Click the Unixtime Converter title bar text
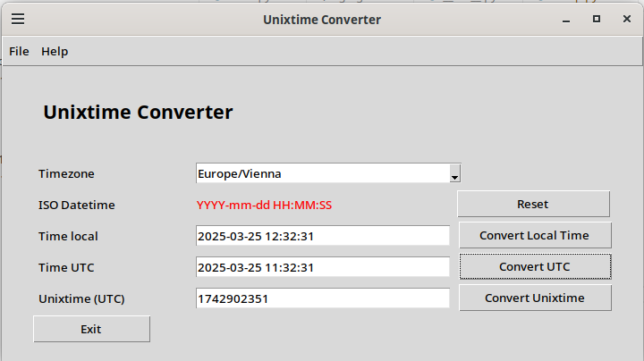This screenshot has height=361, width=644. pos(322,20)
